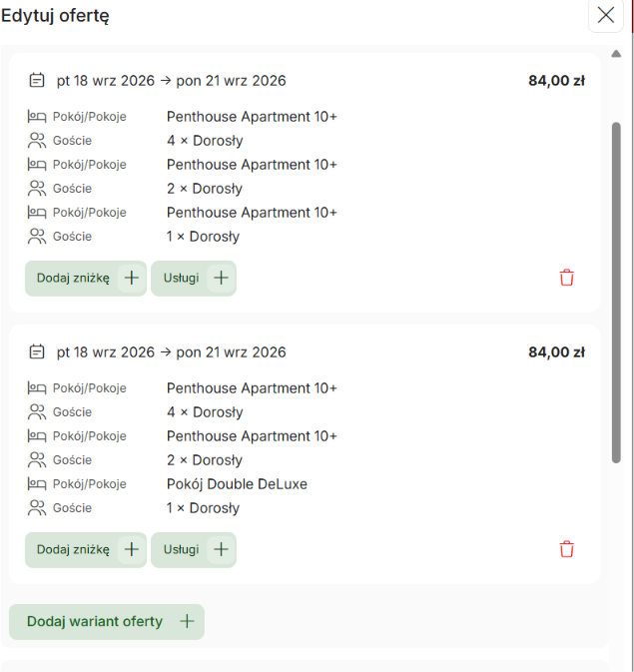Delete the second offer variant with trash icon
The image size is (634, 672).
(x=566, y=549)
